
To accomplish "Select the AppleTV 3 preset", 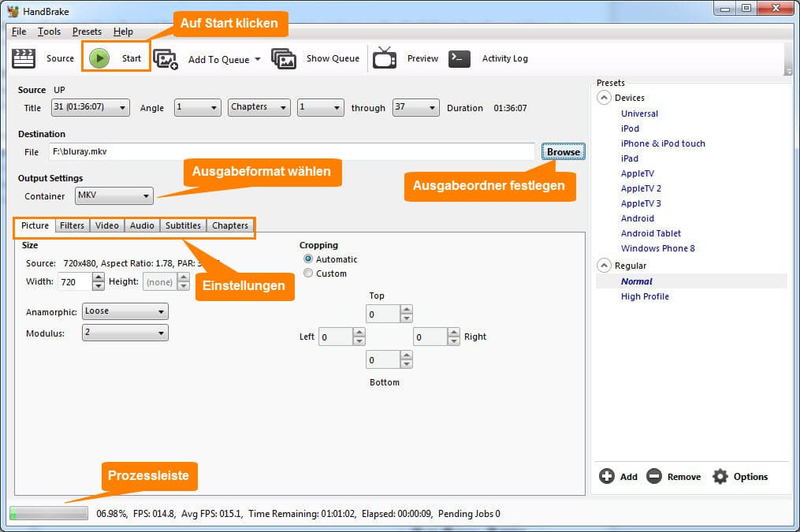I will (x=641, y=203).
